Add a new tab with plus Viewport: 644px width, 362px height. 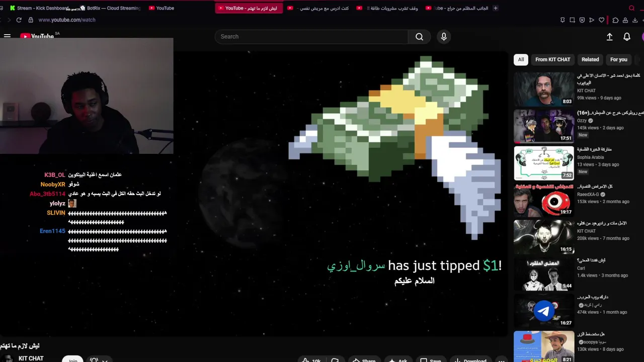click(496, 8)
